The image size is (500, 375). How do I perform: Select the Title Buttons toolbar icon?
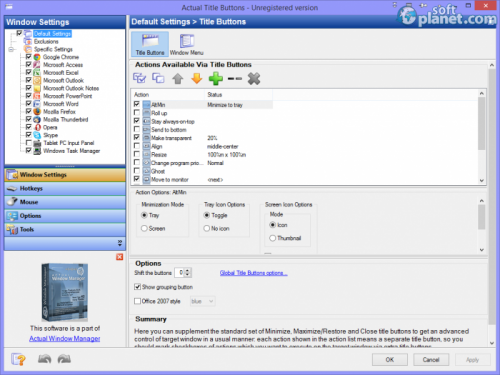tap(150, 44)
